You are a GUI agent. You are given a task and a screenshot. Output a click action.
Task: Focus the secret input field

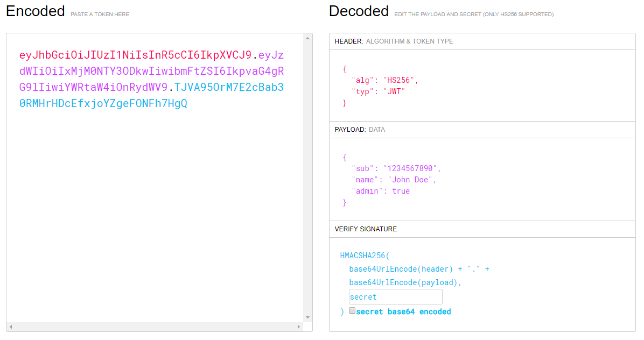(x=395, y=297)
